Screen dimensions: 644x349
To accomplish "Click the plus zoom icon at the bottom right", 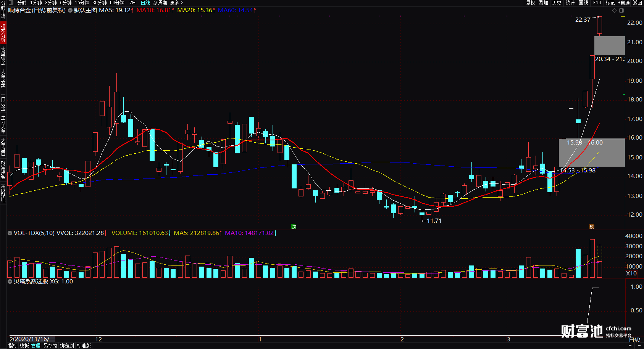I will tap(630, 346).
